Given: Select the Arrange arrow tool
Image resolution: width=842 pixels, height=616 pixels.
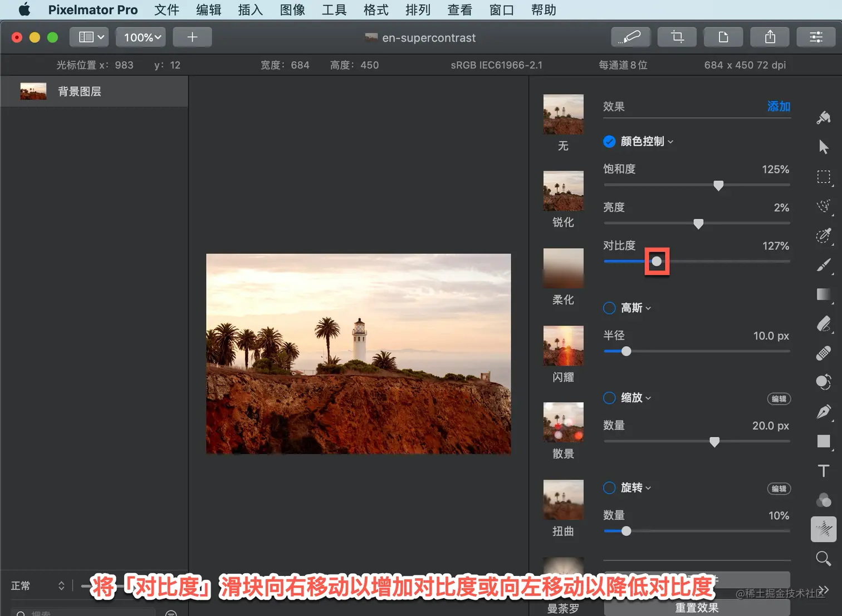Looking at the screenshot, I should click(824, 147).
